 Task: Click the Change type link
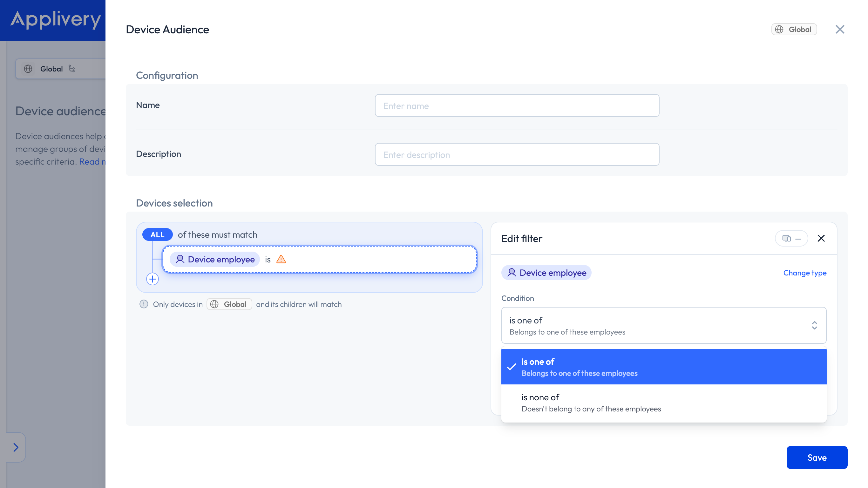pyautogui.click(x=805, y=273)
